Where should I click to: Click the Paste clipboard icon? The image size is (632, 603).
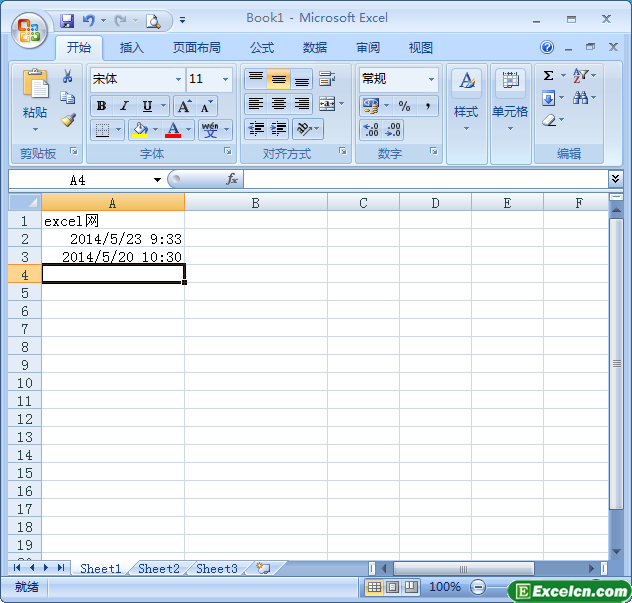(x=35, y=84)
